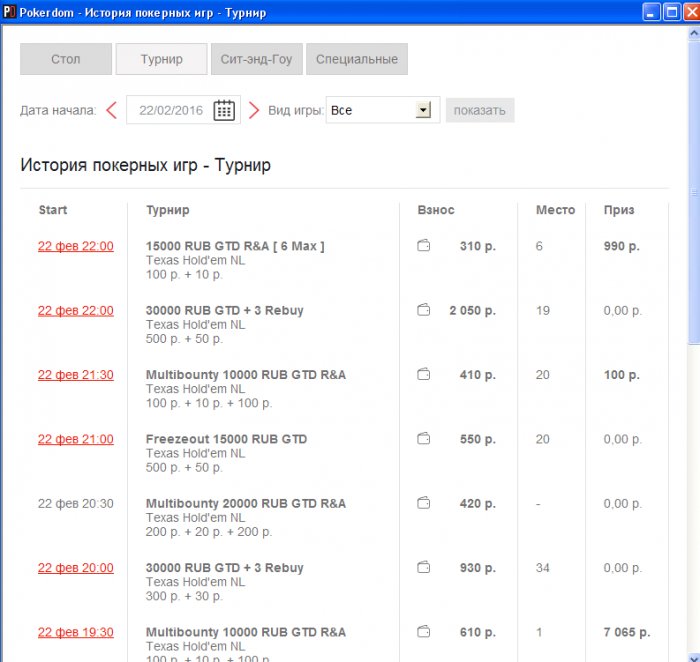Click wallet icon in 610 р. row
Viewport: 700px width, 662px height.
(424, 632)
